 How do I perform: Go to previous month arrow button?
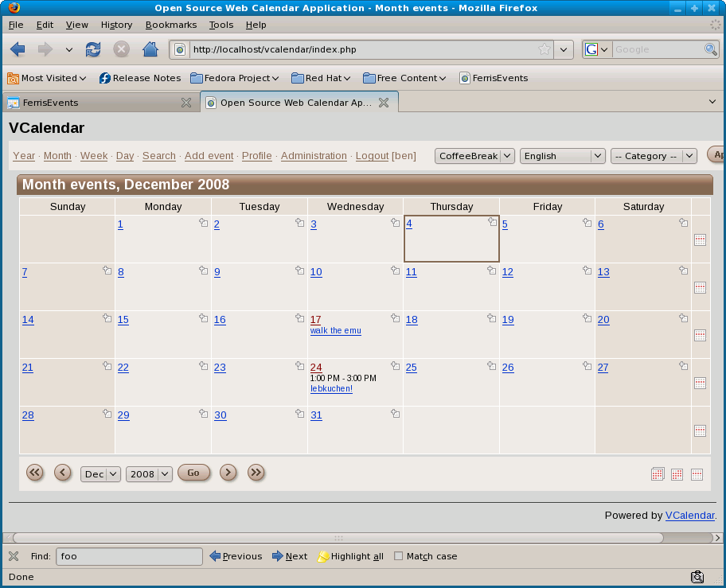[63, 473]
